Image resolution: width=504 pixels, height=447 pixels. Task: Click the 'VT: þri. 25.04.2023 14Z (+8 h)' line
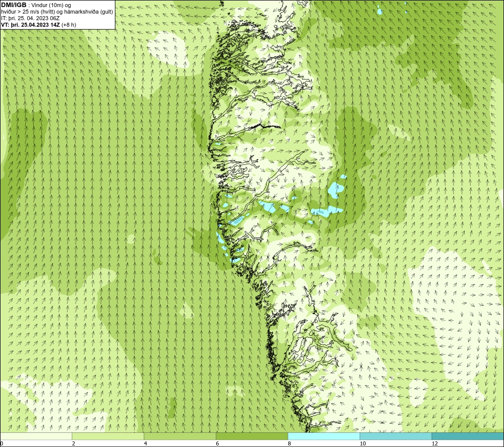tap(39, 25)
